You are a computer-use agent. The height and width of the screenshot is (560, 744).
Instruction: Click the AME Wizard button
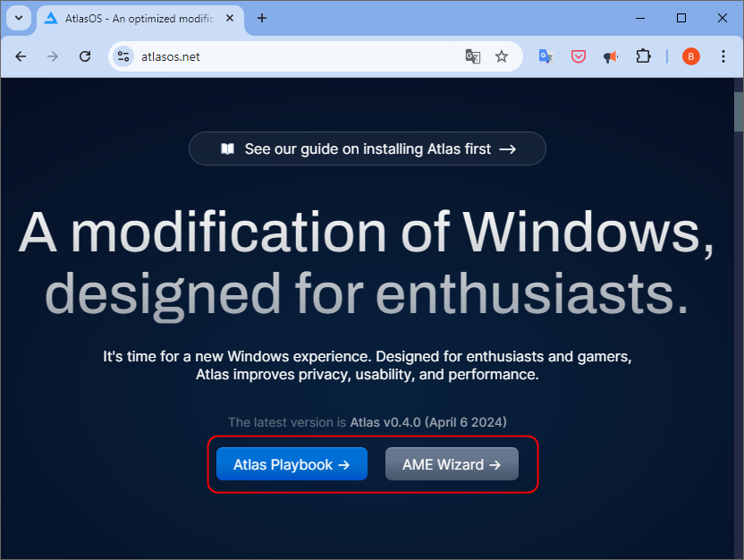(452, 464)
